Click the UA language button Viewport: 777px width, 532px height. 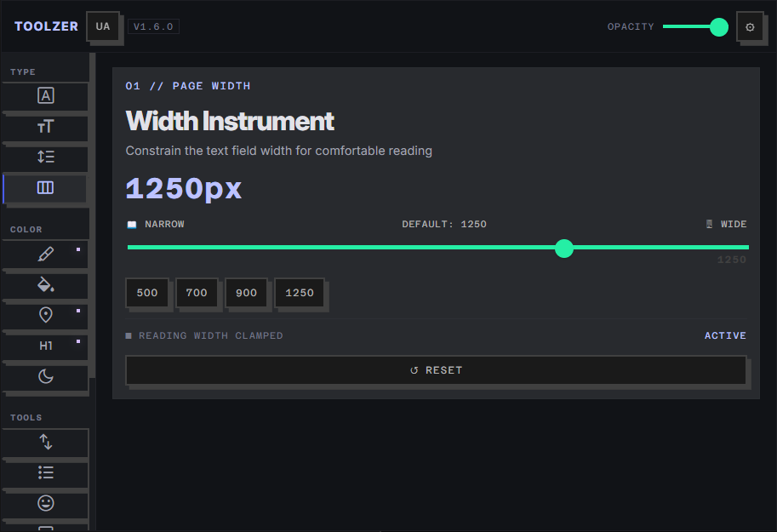(x=103, y=26)
